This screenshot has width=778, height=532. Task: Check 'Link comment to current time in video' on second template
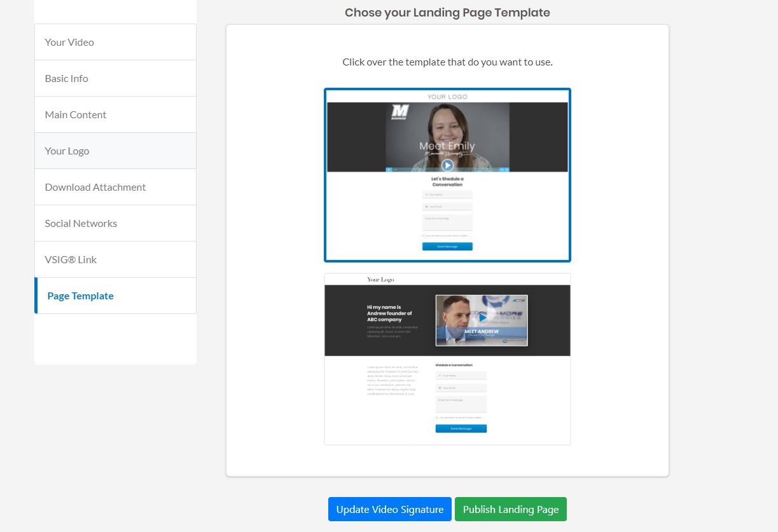click(436, 418)
